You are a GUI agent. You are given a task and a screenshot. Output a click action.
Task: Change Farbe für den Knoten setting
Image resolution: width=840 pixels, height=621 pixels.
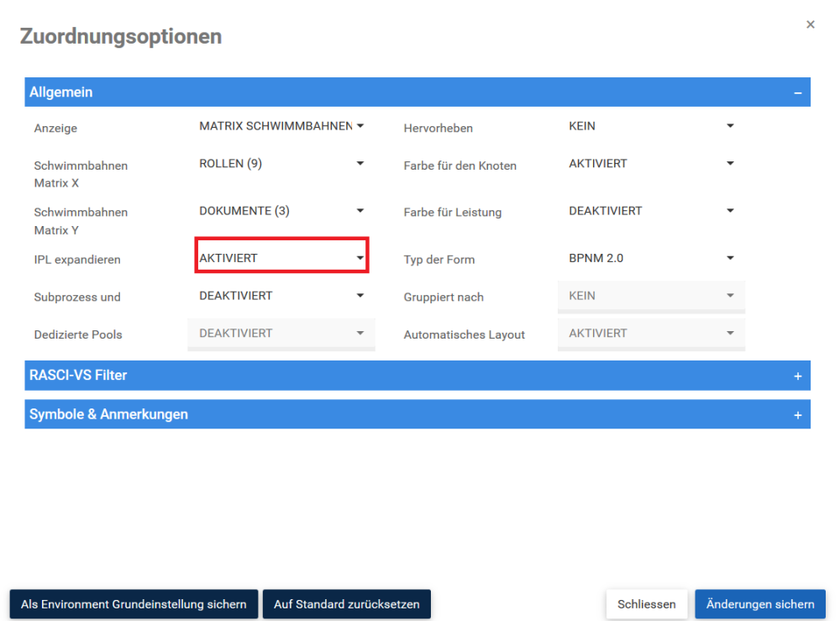pos(651,164)
